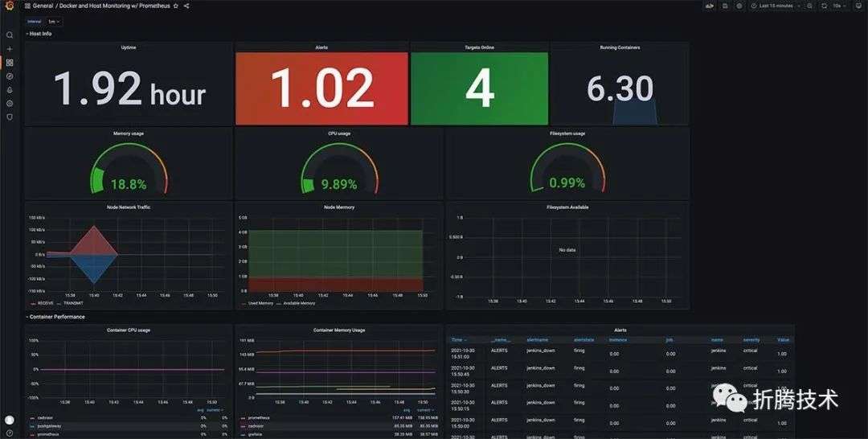868x439 pixels.
Task: Click the Create plus sidebar icon
Action: [10, 49]
